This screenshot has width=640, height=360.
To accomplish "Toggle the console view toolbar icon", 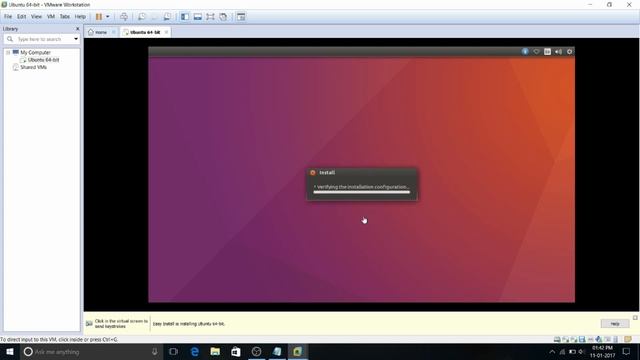I will click(241, 17).
